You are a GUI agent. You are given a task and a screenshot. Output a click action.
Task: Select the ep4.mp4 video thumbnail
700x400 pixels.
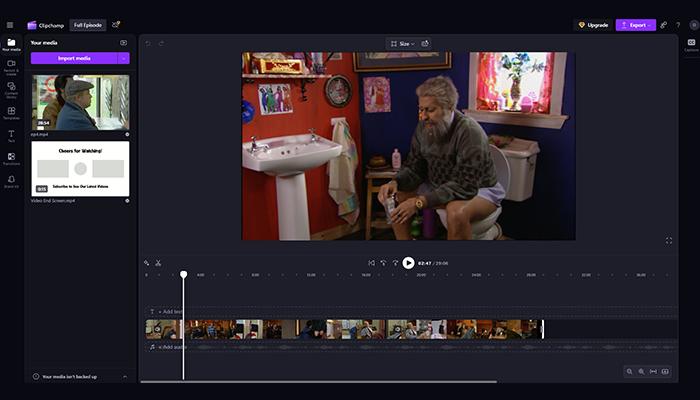coord(80,102)
